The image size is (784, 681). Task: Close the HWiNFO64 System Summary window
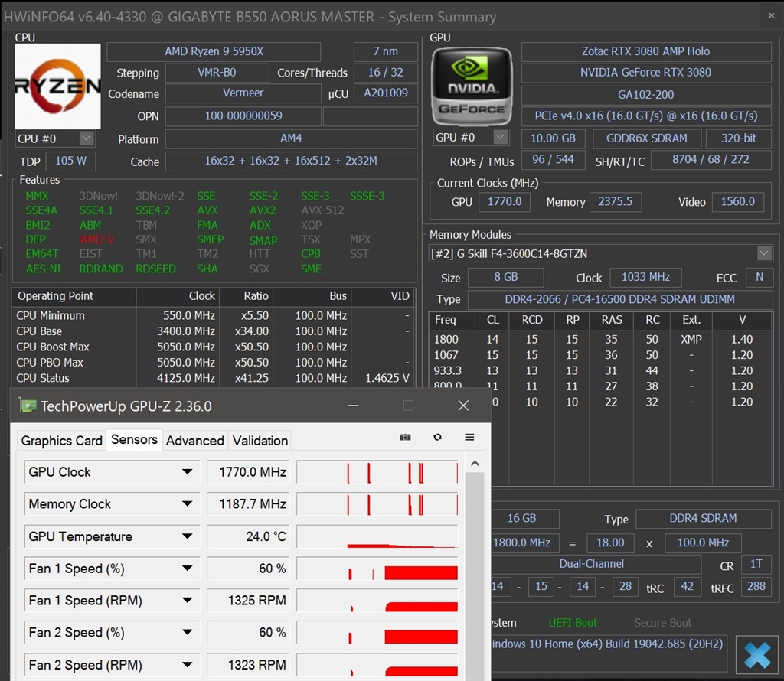click(x=771, y=16)
